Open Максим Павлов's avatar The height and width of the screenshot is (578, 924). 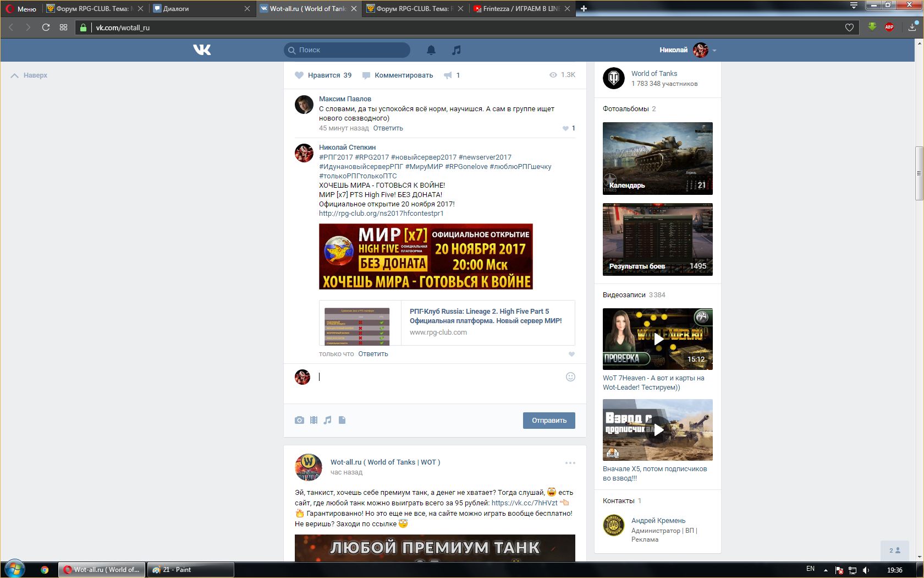[304, 105]
